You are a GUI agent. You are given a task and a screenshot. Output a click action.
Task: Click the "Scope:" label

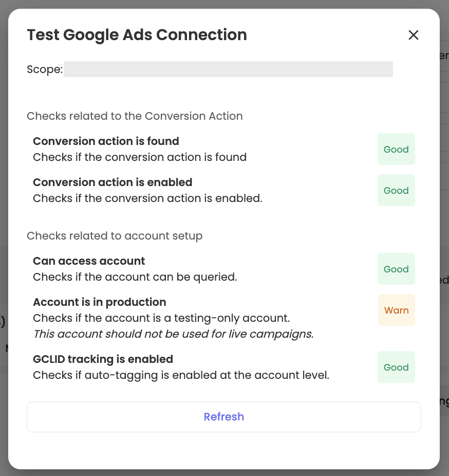click(x=45, y=69)
